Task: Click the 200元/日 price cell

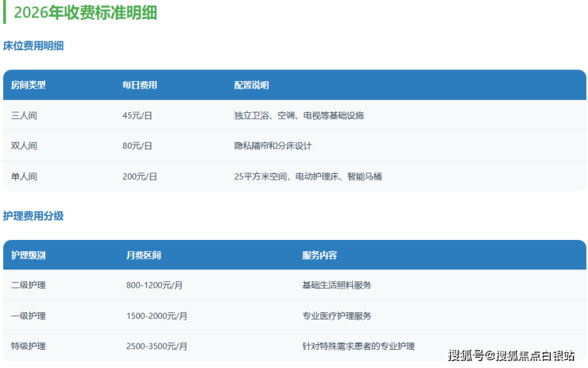Action: (140, 176)
